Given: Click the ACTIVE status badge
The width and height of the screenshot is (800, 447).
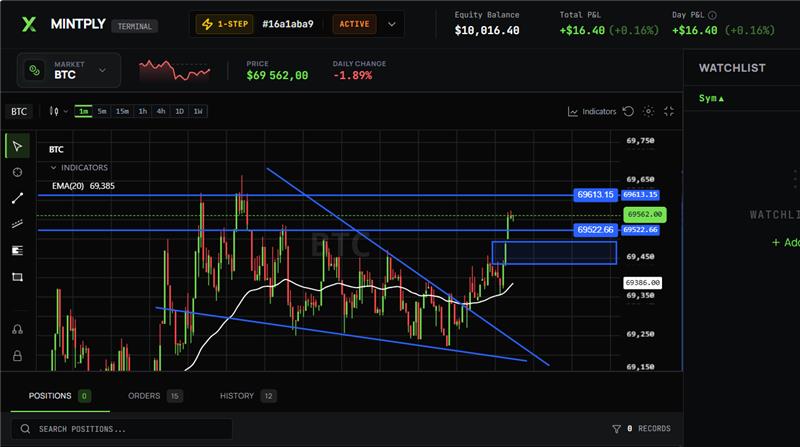Looking at the screenshot, I should pos(355,24).
